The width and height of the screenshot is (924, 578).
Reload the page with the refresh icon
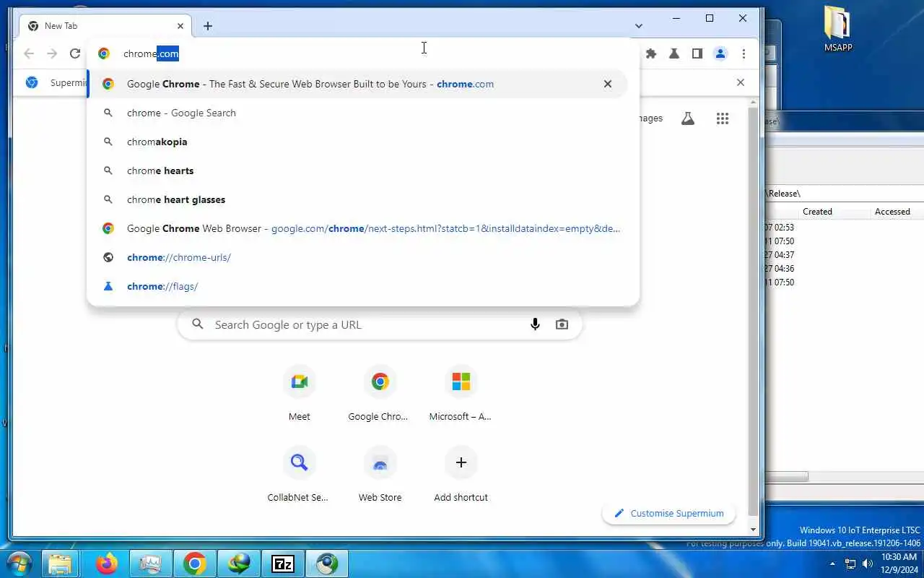point(75,53)
